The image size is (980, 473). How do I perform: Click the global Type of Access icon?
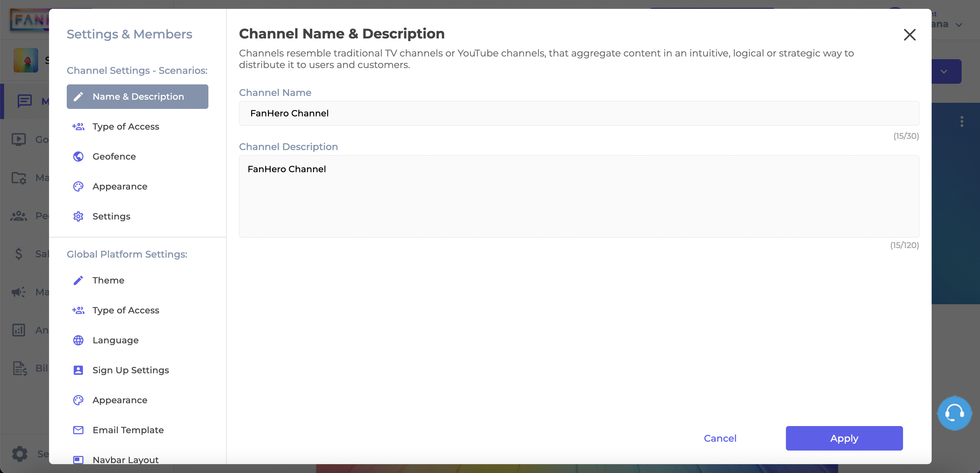pyautogui.click(x=78, y=310)
